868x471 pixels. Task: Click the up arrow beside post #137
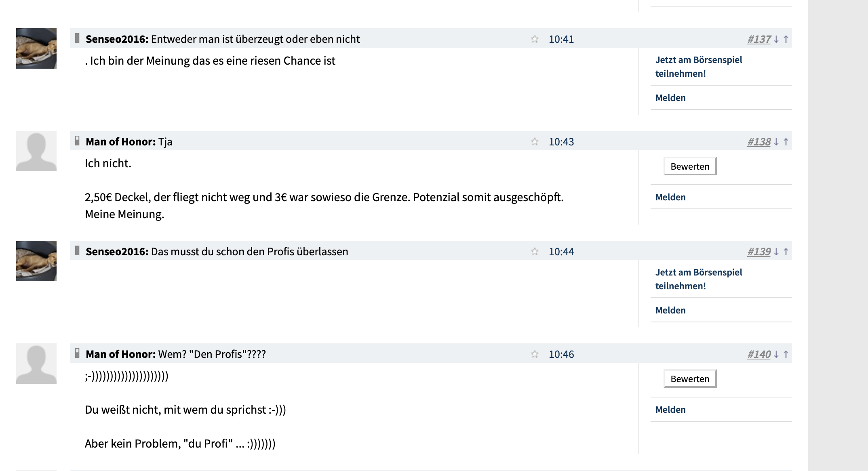[x=786, y=39]
